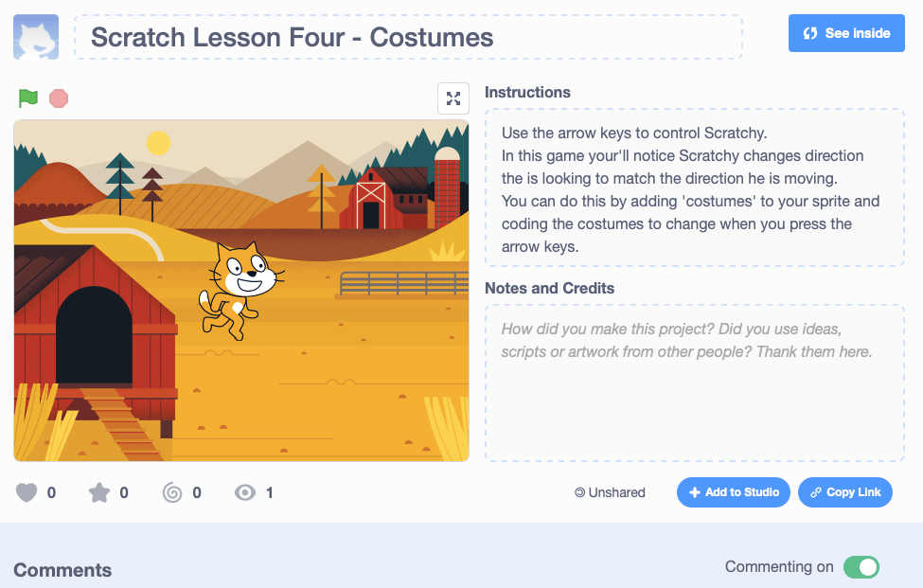Viewport: 923px width, 588px height.
Task: Click the heart love icon
Action: pos(27,492)
